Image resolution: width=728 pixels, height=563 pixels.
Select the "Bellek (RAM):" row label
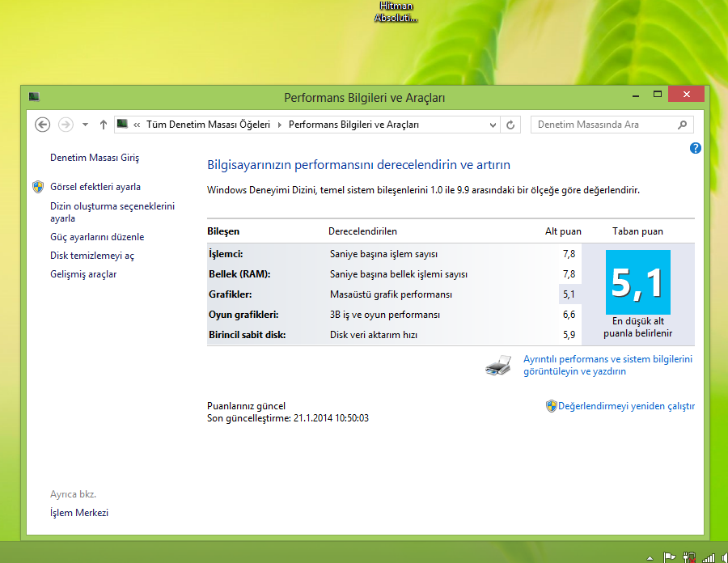pos(239,274)
